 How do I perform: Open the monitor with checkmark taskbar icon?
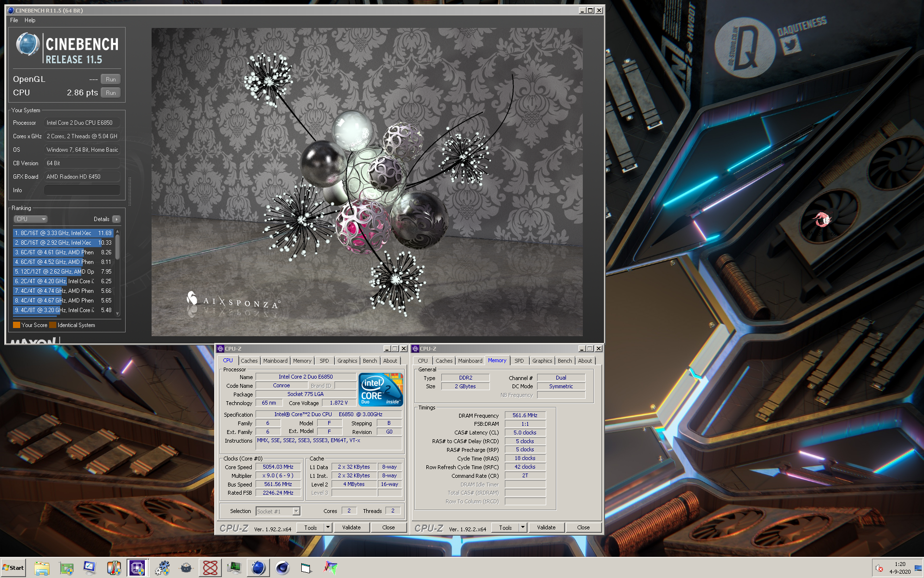pyautogui.click(x=90, y=568)
